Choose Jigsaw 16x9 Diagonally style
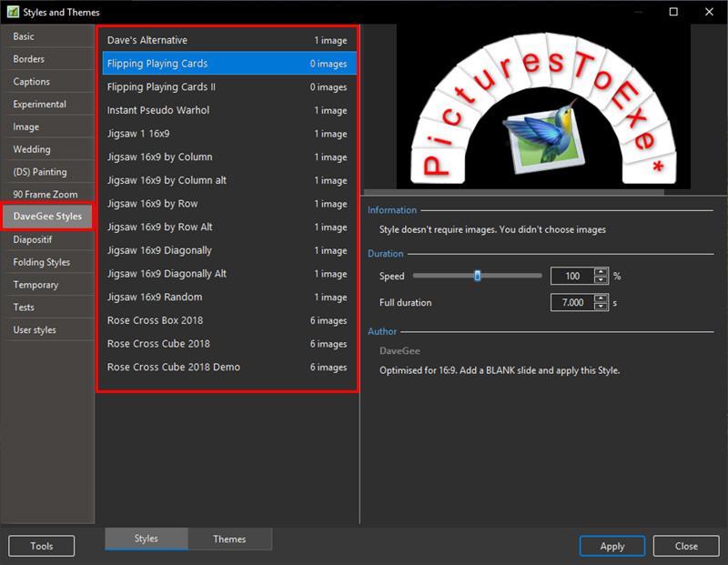The image size is (728, 565). 229,250
